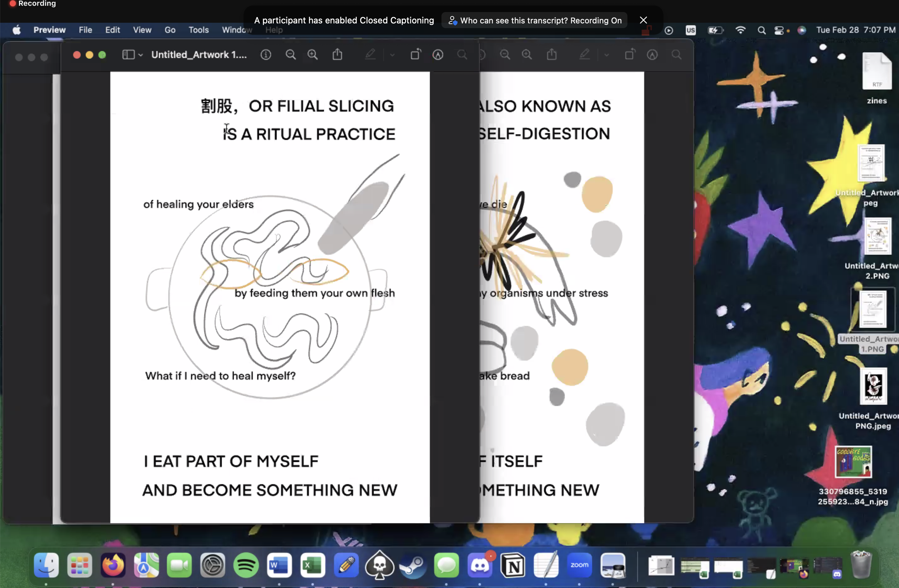Toggle the Markup toolbar pen-circle icon

click(x=438, y=55)
